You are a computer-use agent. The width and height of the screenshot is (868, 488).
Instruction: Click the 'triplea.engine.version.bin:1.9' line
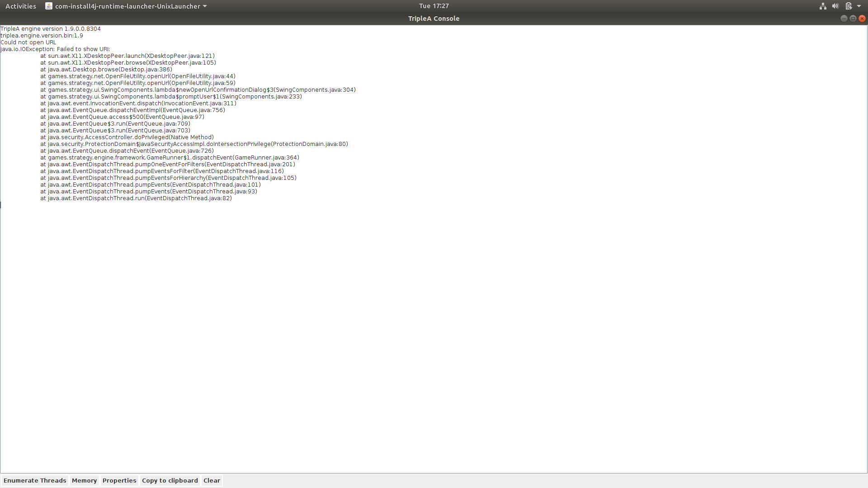pyautogui.click(x=42, y=35)
